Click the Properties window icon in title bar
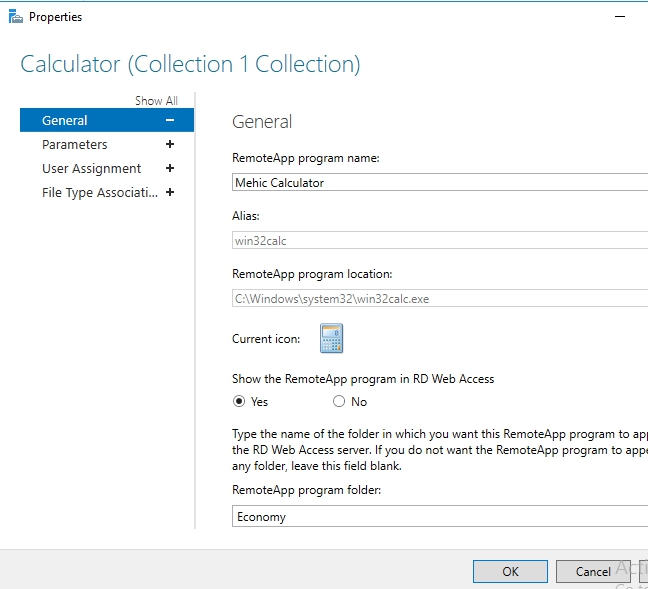 pos(13,16)
